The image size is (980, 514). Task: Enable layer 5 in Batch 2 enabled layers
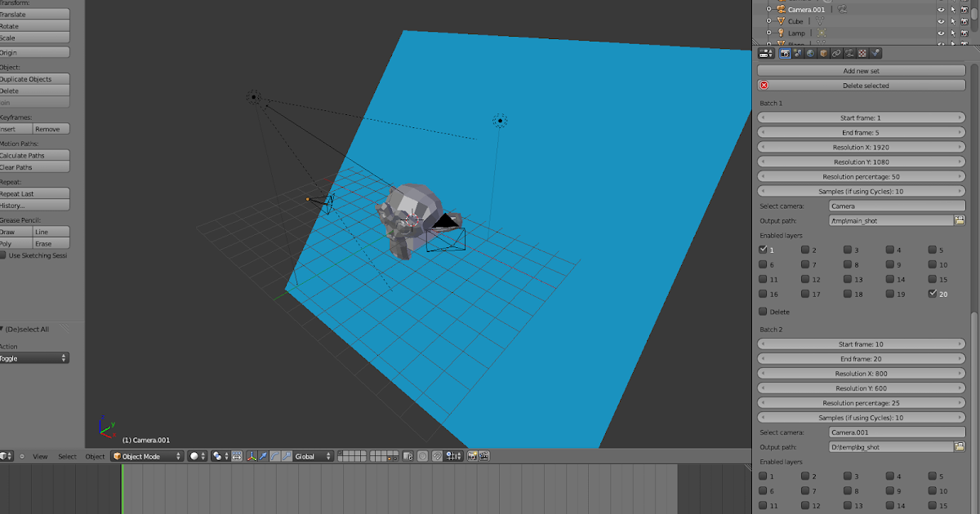[931, 476]
